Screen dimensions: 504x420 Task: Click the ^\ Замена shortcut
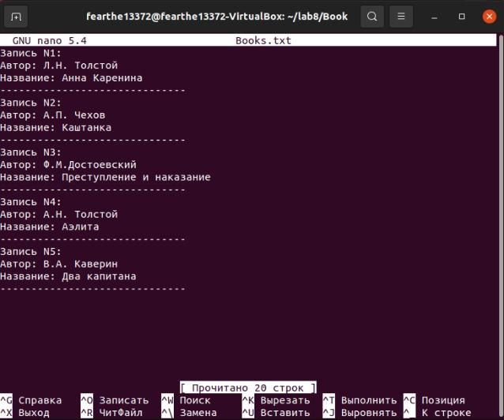pyautogui.click(x=190, y=413)
